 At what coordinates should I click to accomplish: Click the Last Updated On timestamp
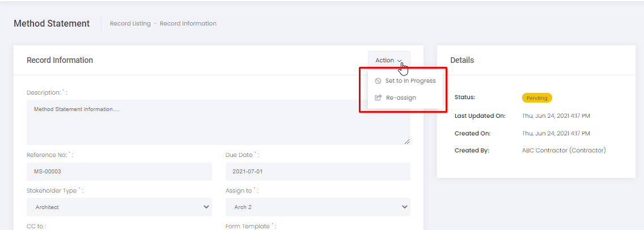556,116
